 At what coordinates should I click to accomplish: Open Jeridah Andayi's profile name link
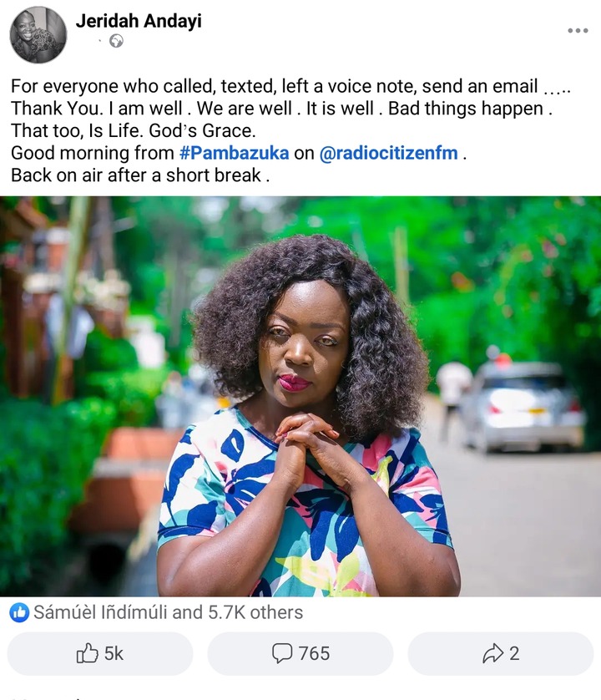pos(139,21)
